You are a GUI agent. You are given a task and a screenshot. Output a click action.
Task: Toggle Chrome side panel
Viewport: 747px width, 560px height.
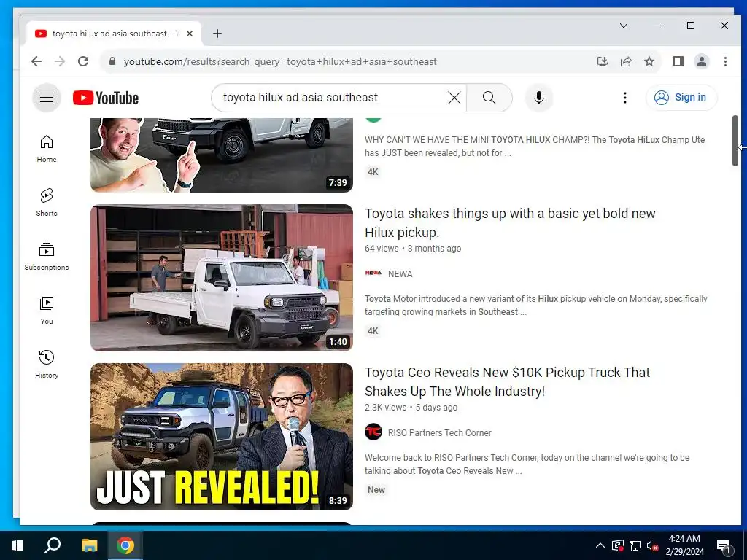[678, 61]
